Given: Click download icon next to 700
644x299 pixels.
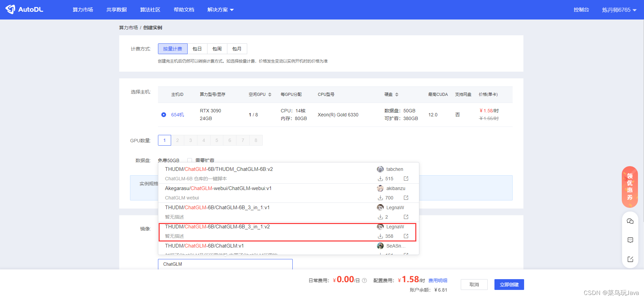Looking at the screenshot, I should 380,198.
